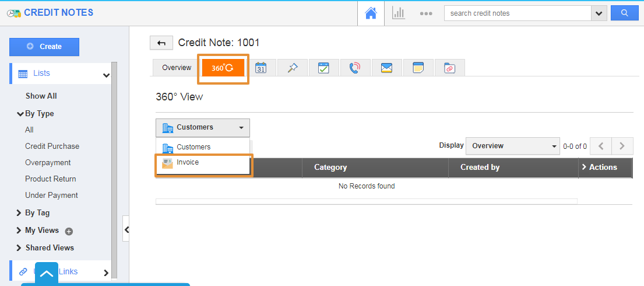Click the blue up-arrow button

pyautogui.click(x=47, y=274)
